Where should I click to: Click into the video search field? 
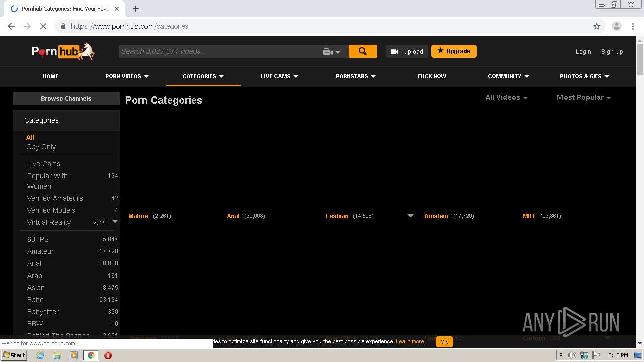220,51
